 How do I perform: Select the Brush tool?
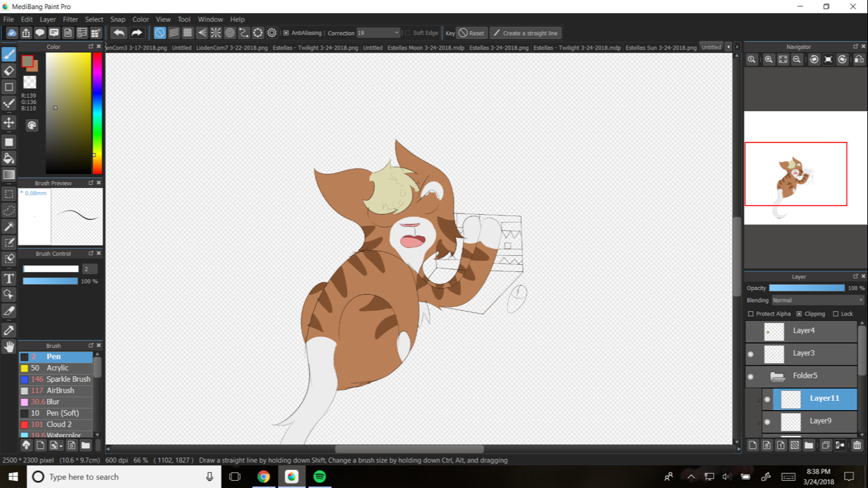(9, 54)
